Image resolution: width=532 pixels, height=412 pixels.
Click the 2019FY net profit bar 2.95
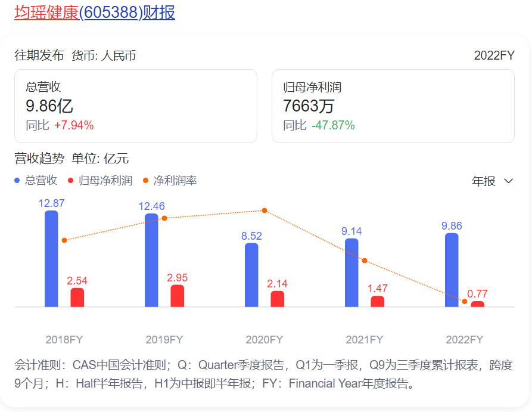[177, 296]
